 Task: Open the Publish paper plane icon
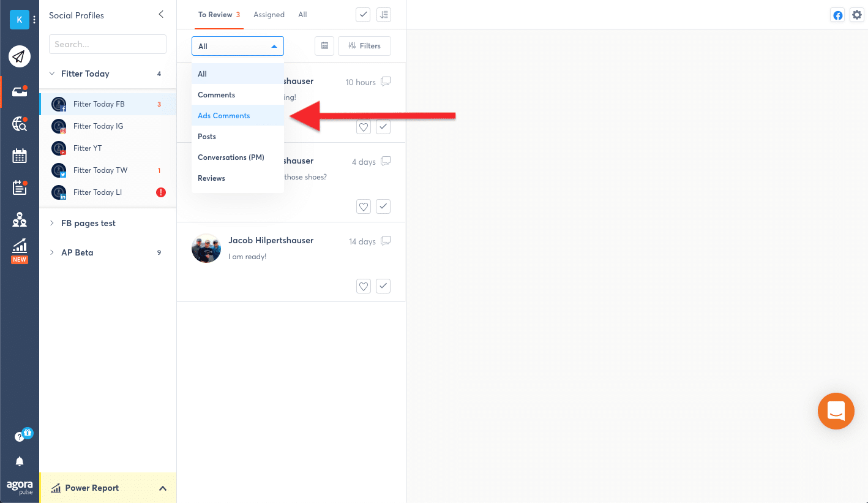(x=20, y=56)
